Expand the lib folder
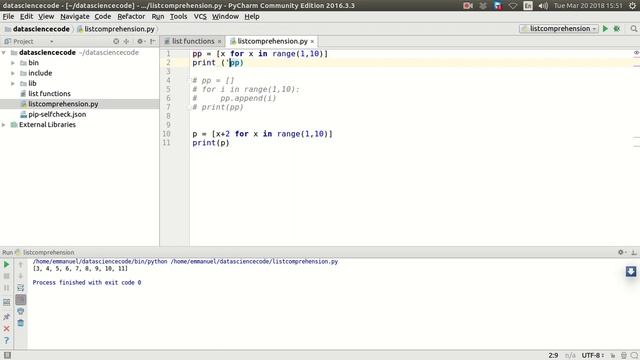Screen dimensions: 640x360 click(x=13, y=83)
